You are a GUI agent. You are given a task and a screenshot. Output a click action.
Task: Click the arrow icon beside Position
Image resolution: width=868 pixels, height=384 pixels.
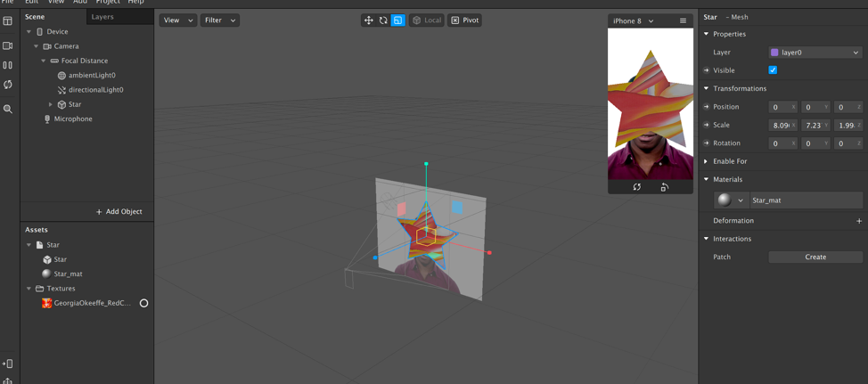[706, 107]
